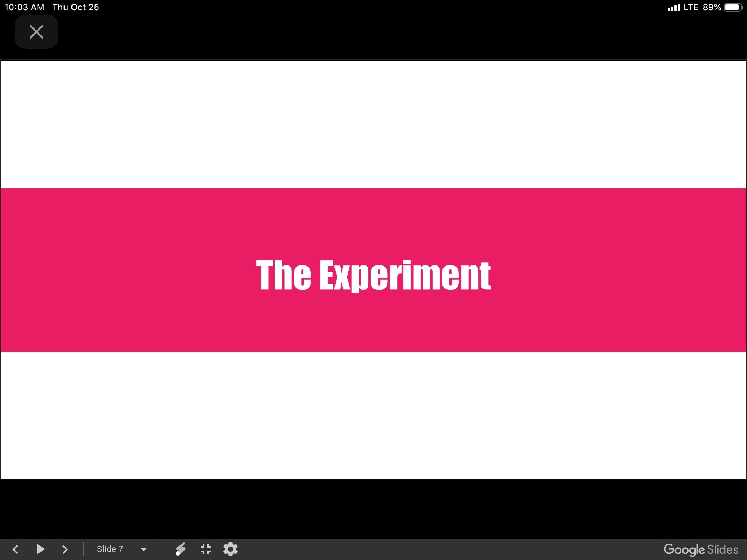Expand the slide list dropdown arrow
747x560 pixels.
tap(144, 549)
